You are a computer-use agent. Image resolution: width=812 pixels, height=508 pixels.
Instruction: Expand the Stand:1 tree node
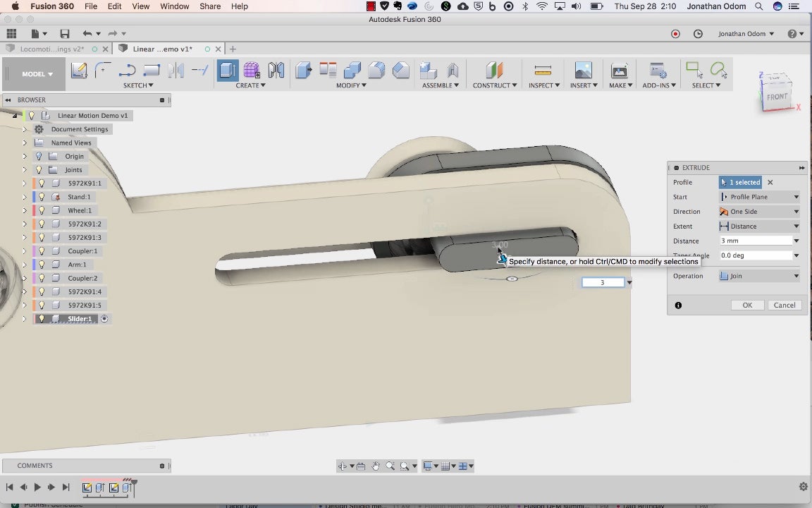[x=25, y=197]
